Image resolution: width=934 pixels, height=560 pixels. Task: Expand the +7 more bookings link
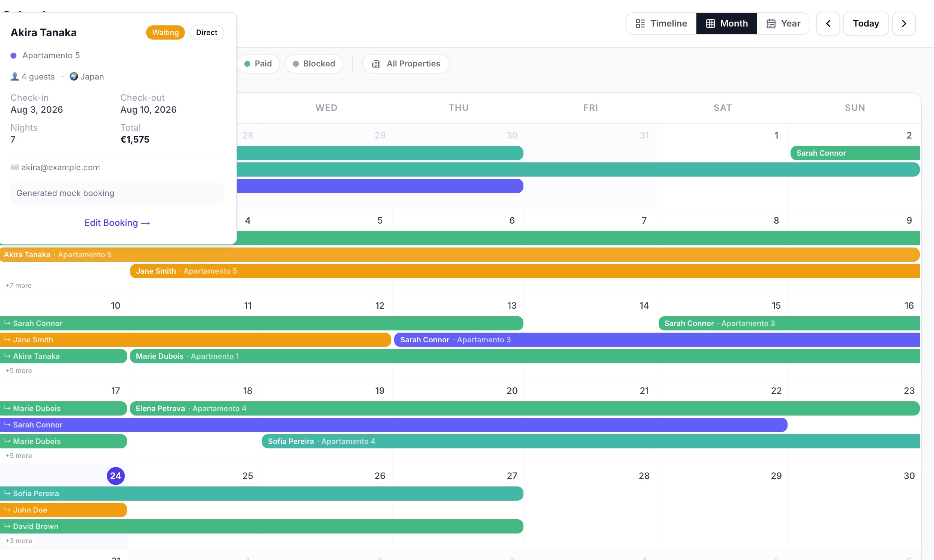(x=19, y=286)
